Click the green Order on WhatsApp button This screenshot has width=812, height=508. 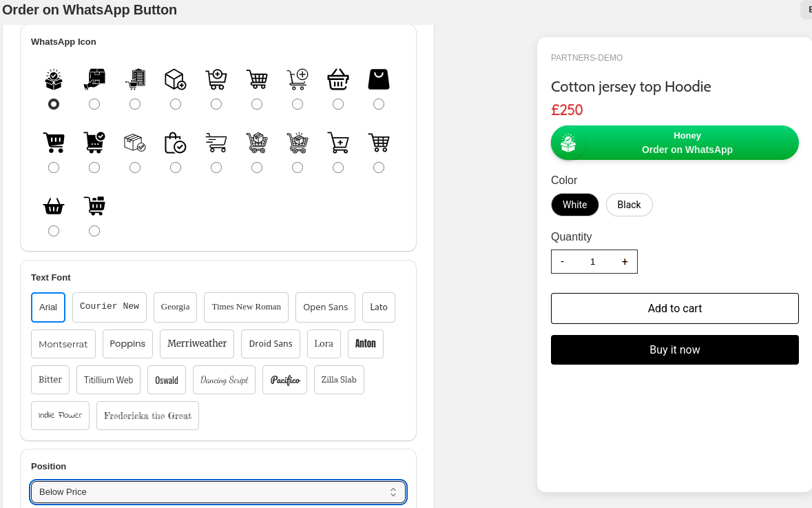point(675,143)
